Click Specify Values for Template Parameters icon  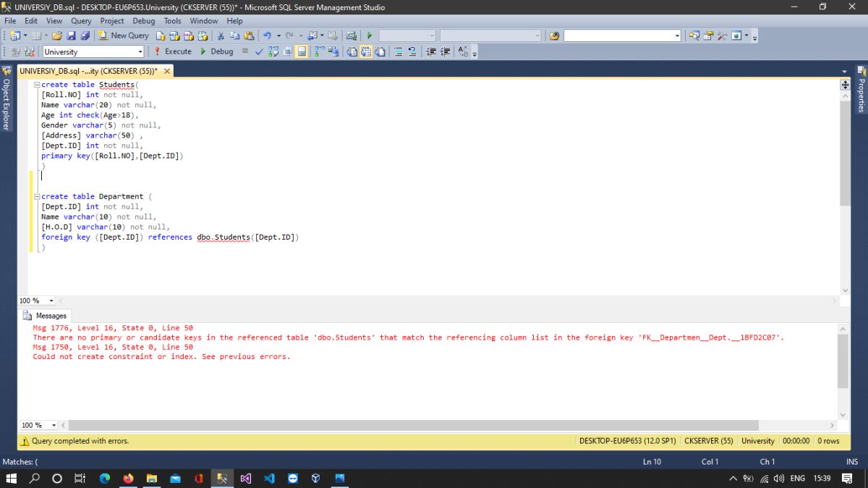pyautogui.click(x=463, y=51)
